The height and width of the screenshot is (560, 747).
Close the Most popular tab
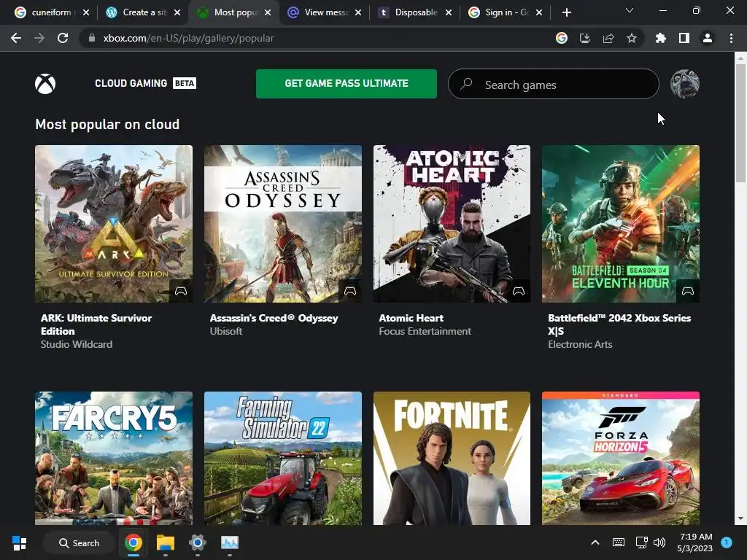click(x=268, y=12)
